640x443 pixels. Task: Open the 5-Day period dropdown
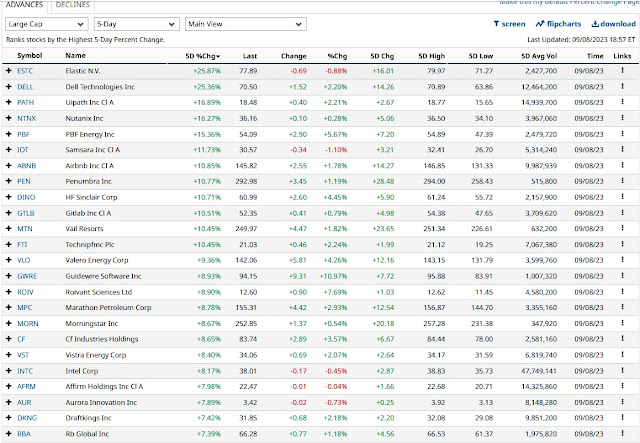pyautogui.click(x=136, y=24)
